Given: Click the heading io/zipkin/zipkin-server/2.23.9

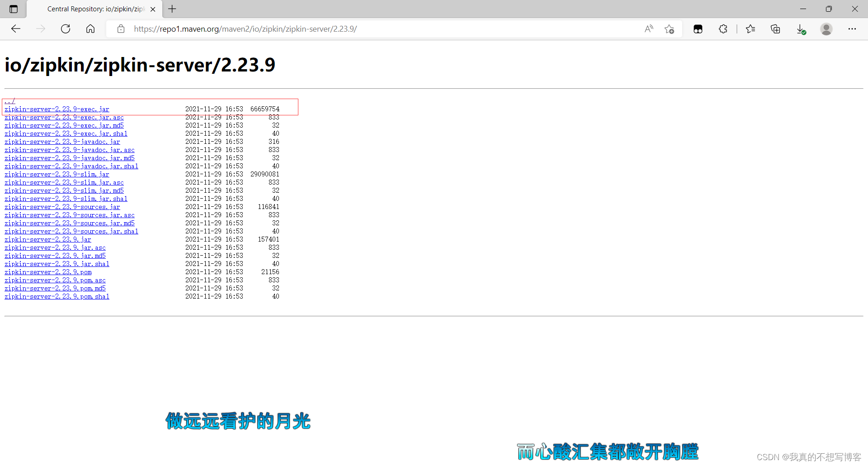Looking at the screenshot, I should [x=140, y=65].
